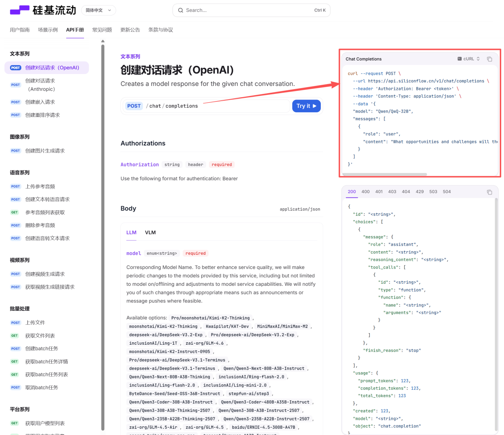Open 创建视频生成请求 sidebar entry
Viewport: 504px width, 435px height.
point(47,274)
